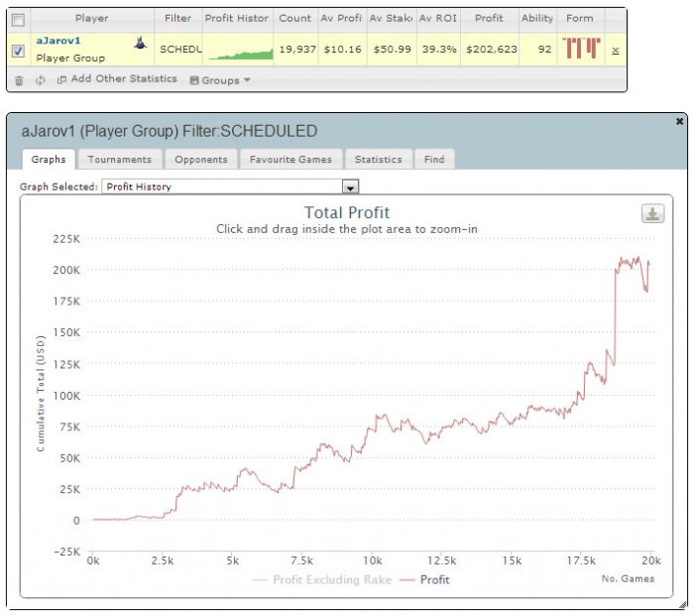Remove aJarov1 row with the x icon
Image resolution: width=694 pixels, height=616 pixels.
pos(616,51)
